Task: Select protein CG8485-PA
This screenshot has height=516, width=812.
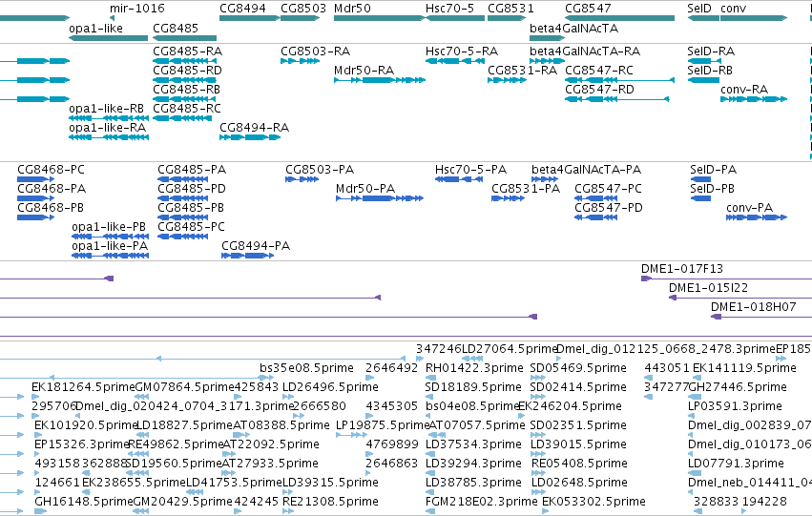Action: point(192,170)
